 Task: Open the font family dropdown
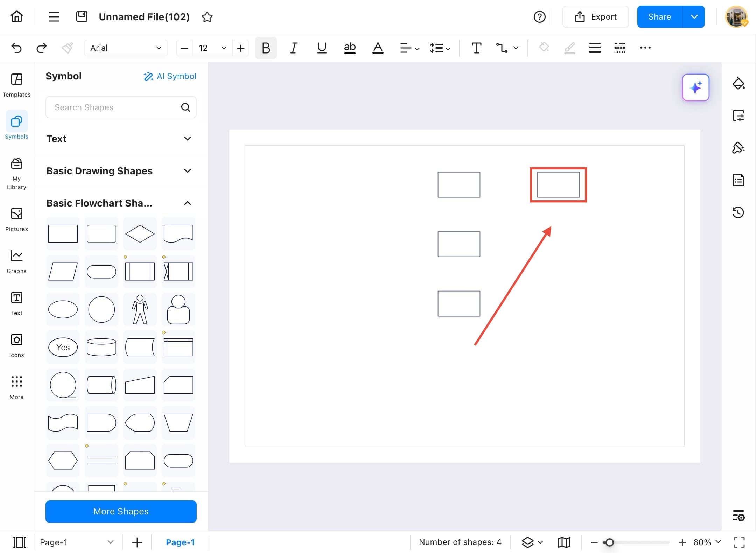125,48
